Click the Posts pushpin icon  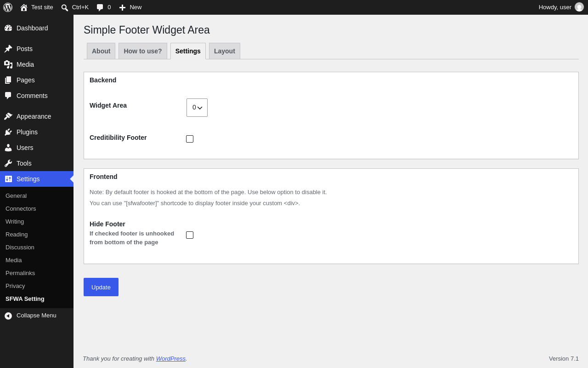click(x=8, y=49)
